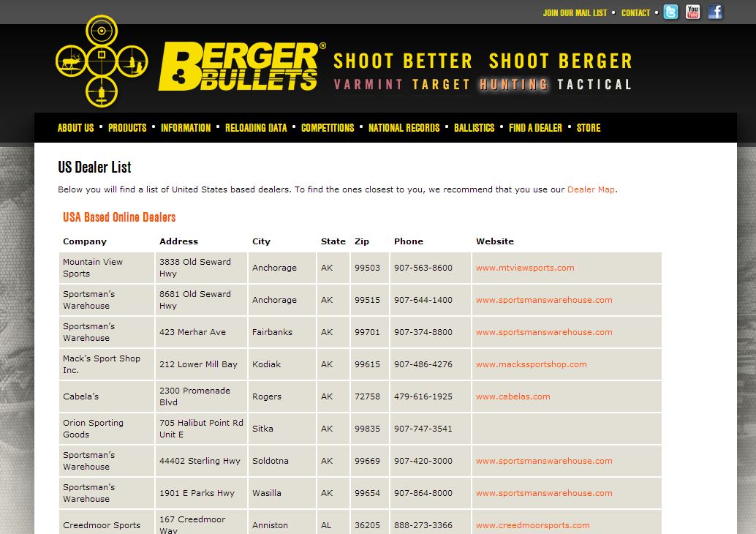Open the Ballistics menu item
Viewport: 756px width, 534px height.
pos(475,128)
